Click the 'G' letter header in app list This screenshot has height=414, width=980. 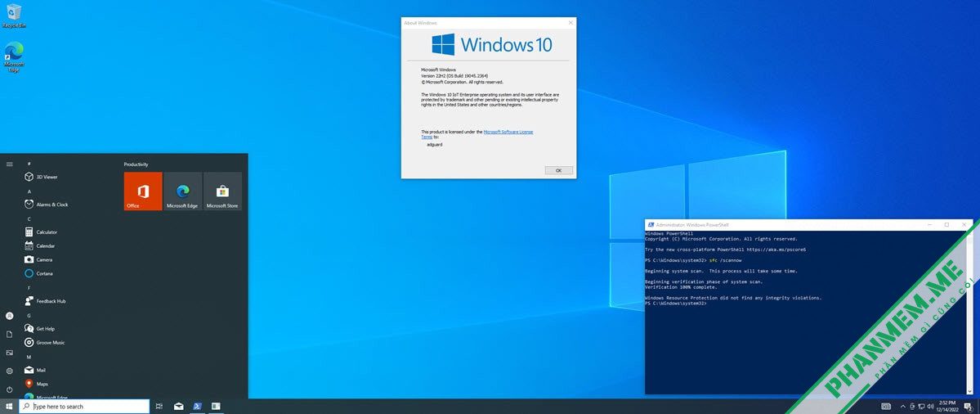[29, 315]
